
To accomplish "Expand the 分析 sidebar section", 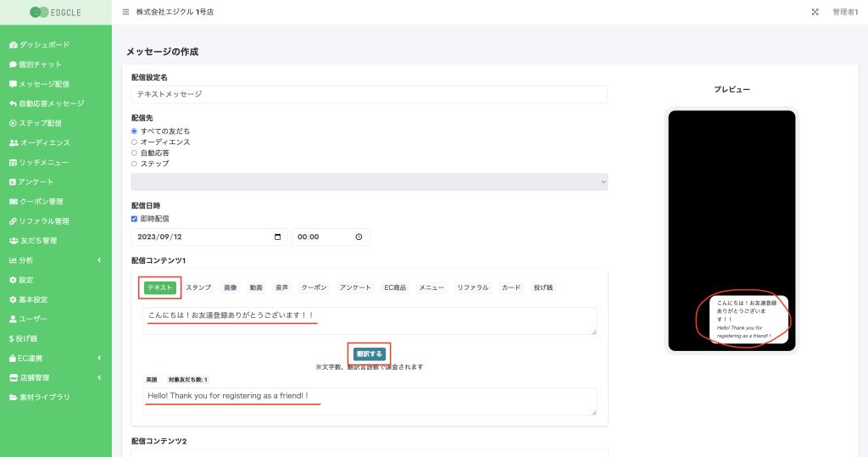I will tap(56, 260).
